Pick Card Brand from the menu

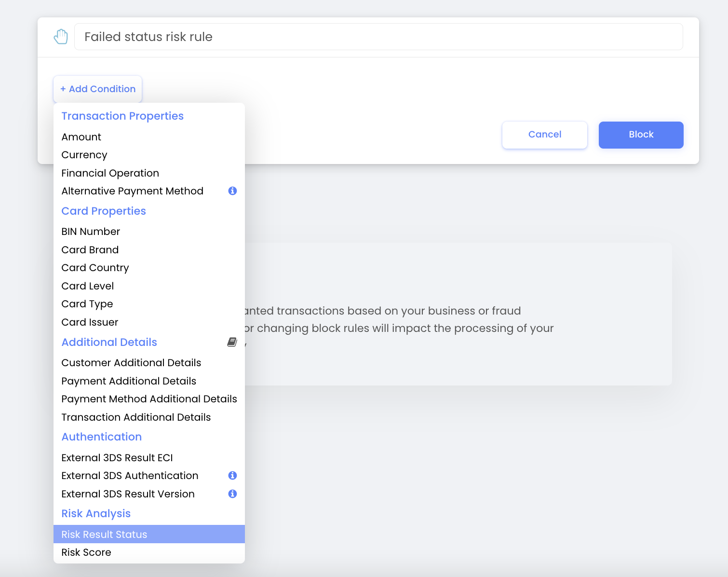[149, 250]
